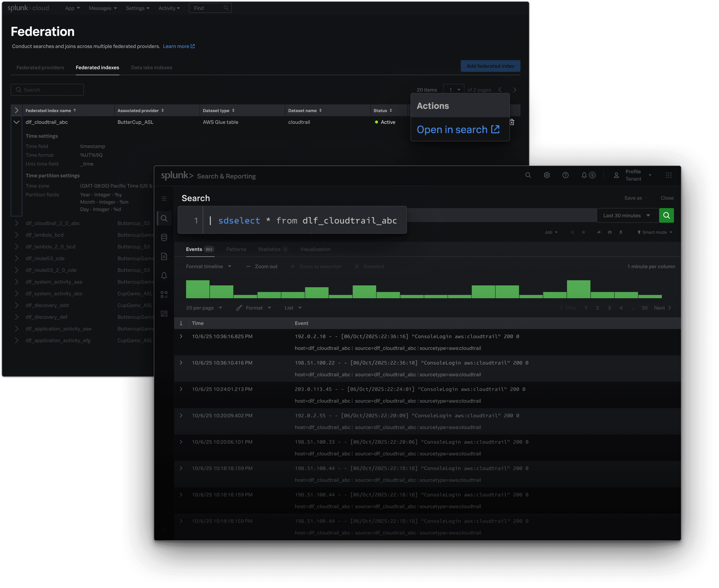Open the Smart mode dropdown
This screenshot has width=719, height=588.
[x=655, y=232]
